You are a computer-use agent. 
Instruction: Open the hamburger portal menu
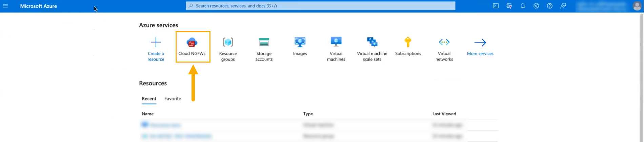click(5, 6)
